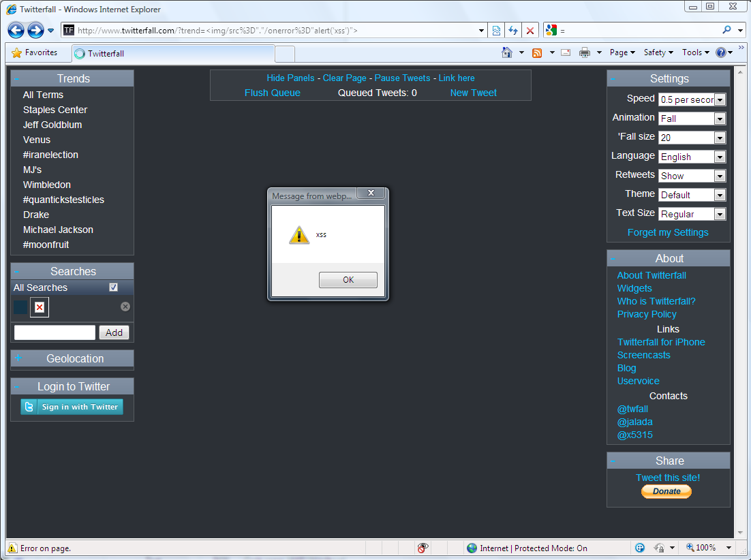
Task: Click the search term input field
Action: [x=55, y=332]
